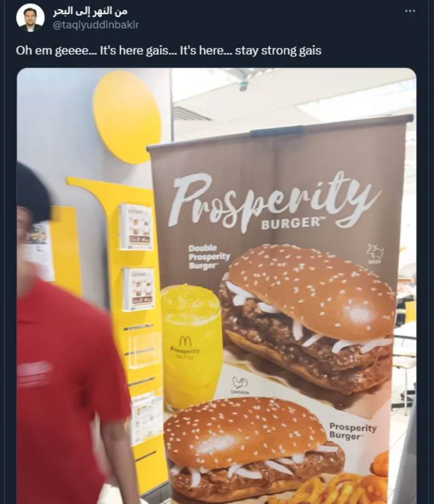The width and height of the screenshot is (434, 504).
Task: Click the blue clip atop the banner
Action: point(277,131)
